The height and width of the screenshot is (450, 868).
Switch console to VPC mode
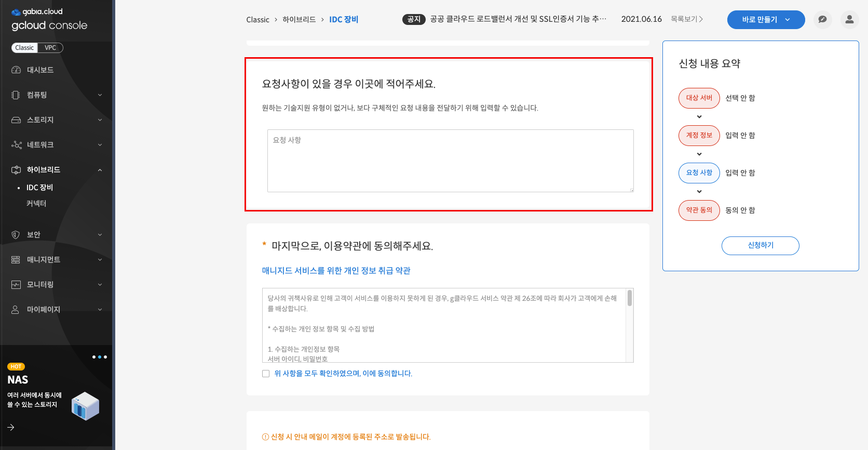(50, 48)
